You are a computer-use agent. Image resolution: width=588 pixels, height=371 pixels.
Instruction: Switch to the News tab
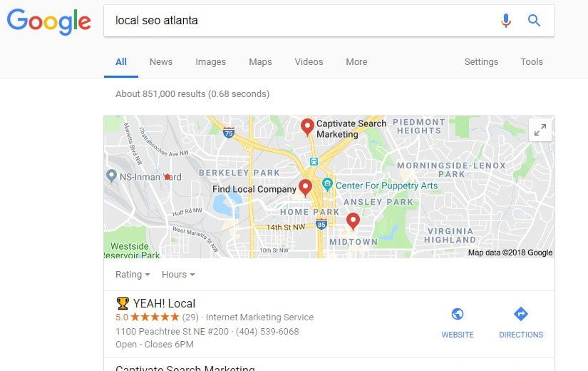click(x=161, y=61)
